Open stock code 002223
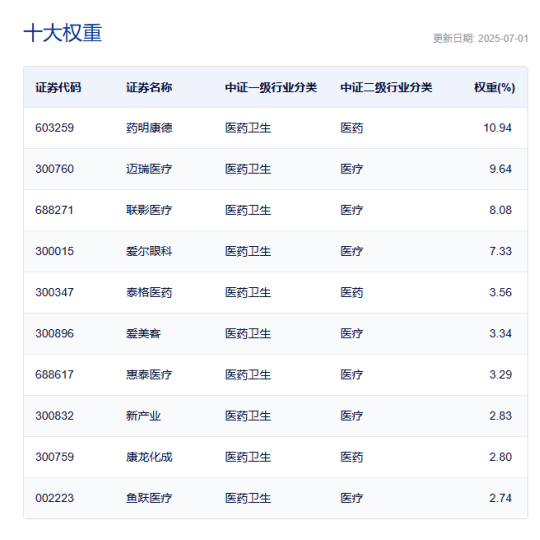 coord(54,498)
